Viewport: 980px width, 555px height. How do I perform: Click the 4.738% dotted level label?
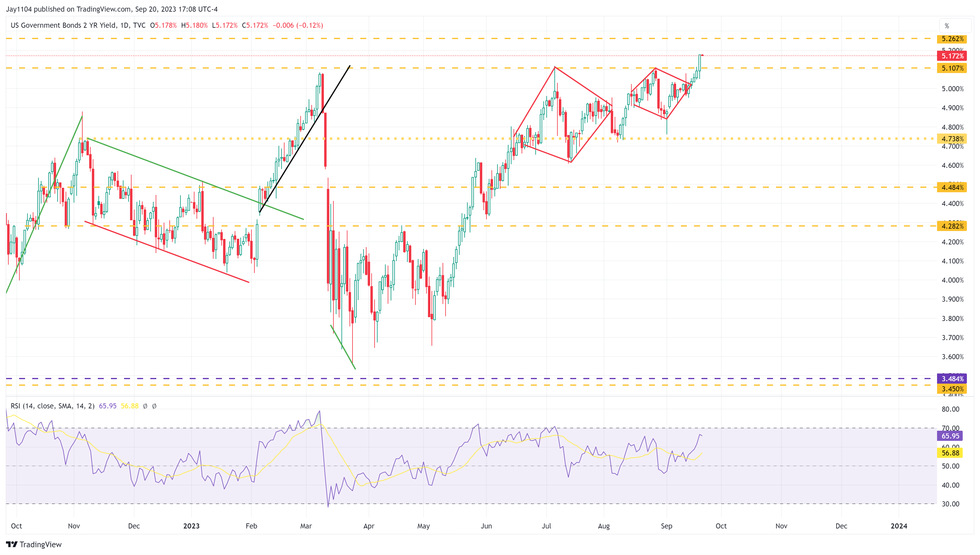[952, 139]
